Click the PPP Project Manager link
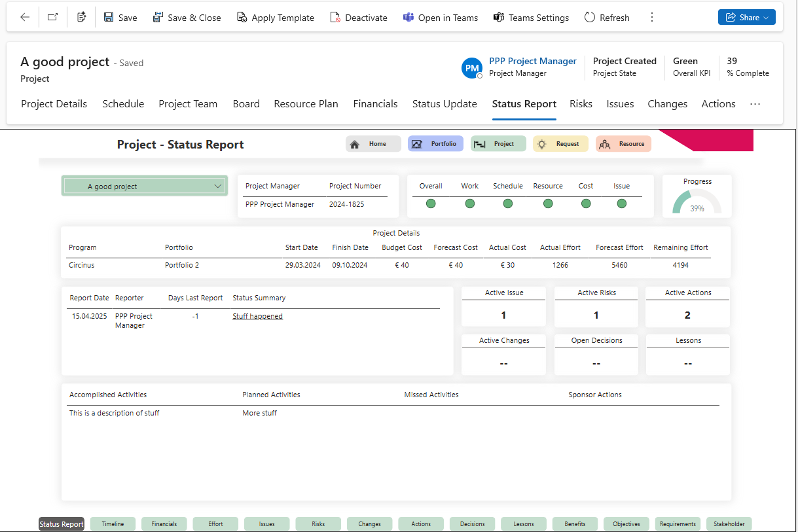 tap(532, 61)
